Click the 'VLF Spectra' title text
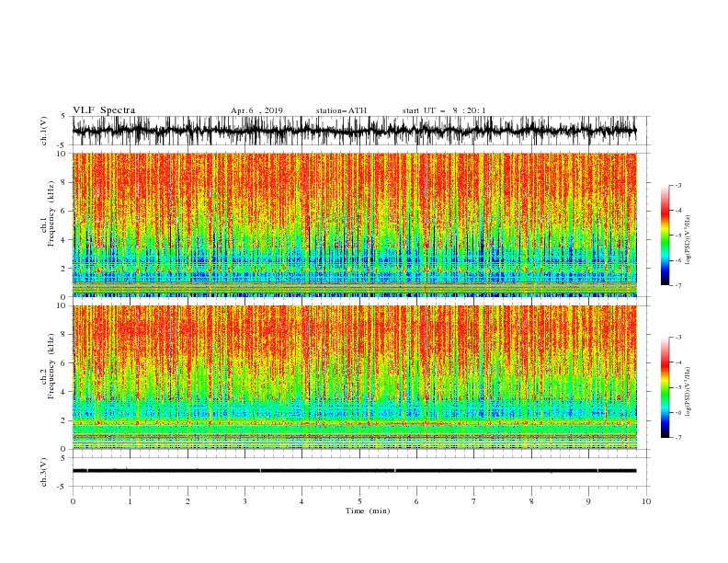The height and width of the screenshot is (563, 728). [x=104, y=110]
